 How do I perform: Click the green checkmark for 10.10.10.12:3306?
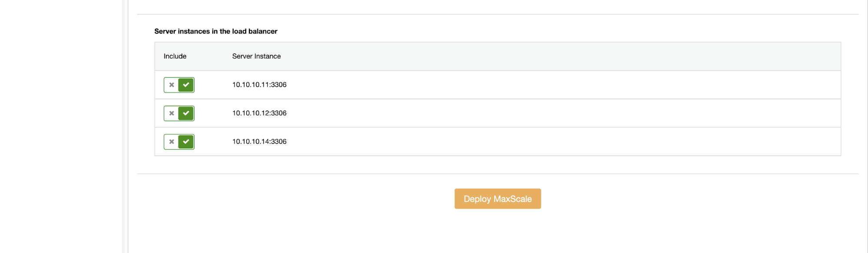pyautogui.click(x=186, y=113)
